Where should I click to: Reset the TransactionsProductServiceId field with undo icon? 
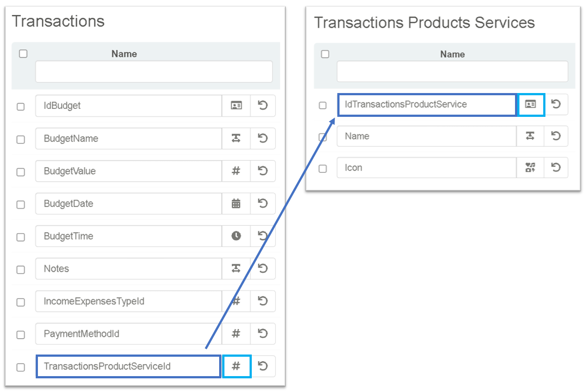point(263,366)
